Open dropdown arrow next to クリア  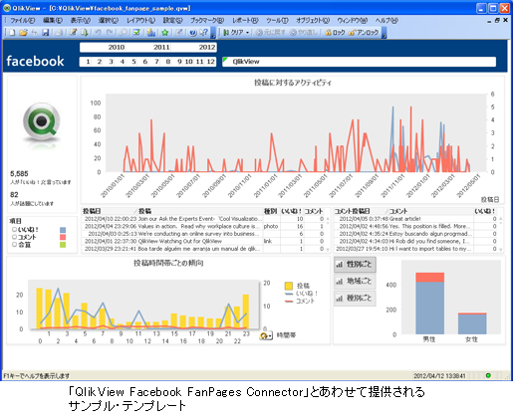(247, 33)
